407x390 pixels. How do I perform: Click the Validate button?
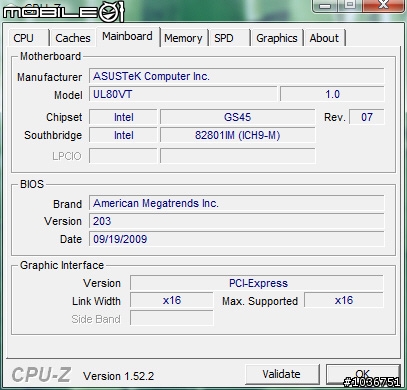click(282, 374)
